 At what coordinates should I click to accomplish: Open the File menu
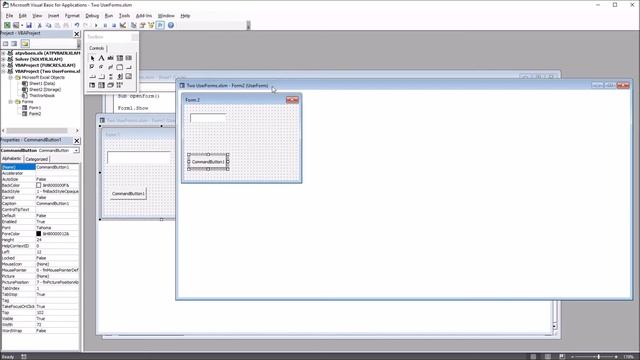click(x=9, y=16)
